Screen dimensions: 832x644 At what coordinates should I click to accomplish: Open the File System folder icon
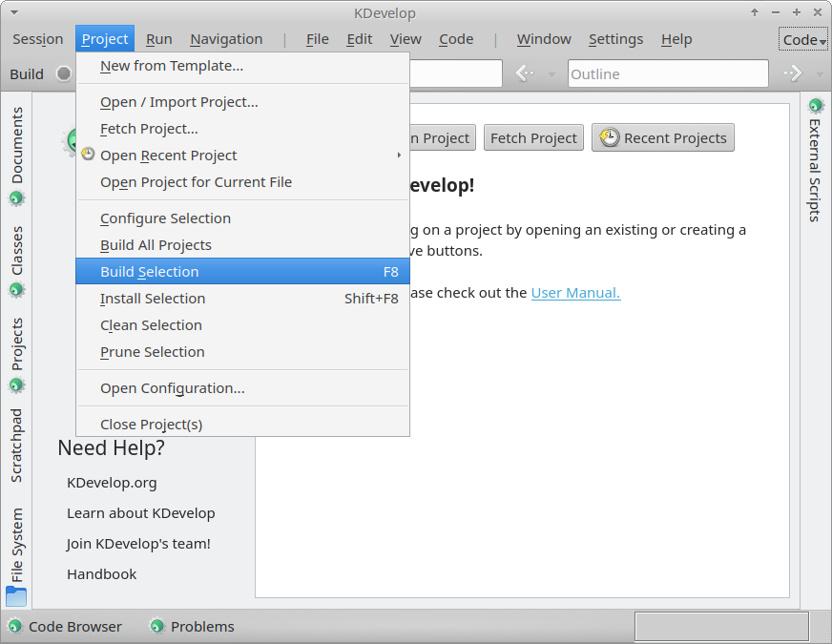[16, 596]
